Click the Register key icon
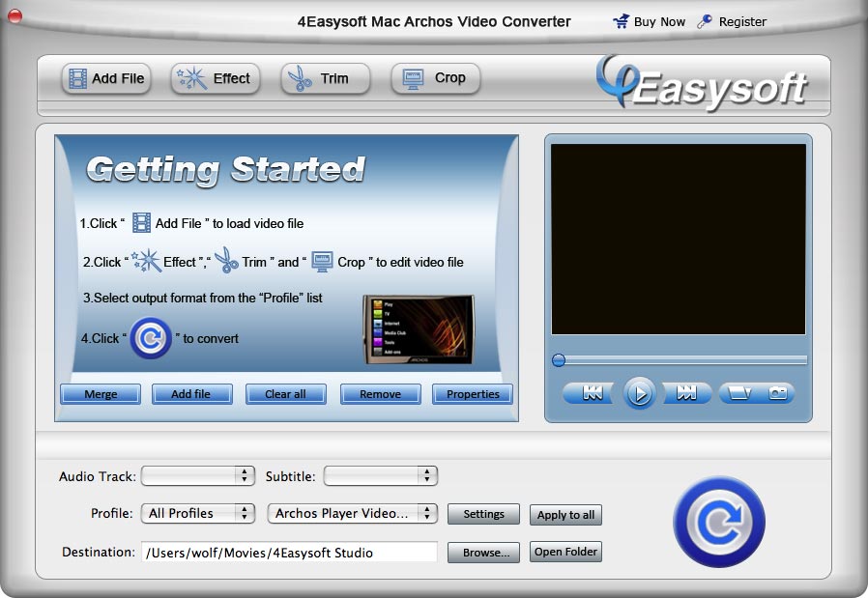This screenshot has height=598, width=868. 705,20
